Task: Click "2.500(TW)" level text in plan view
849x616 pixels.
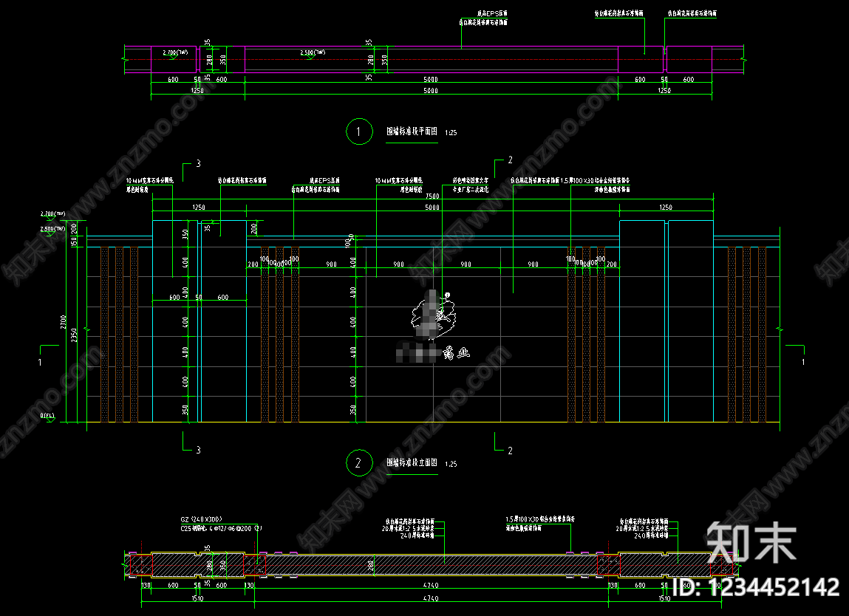Action: 313,52
